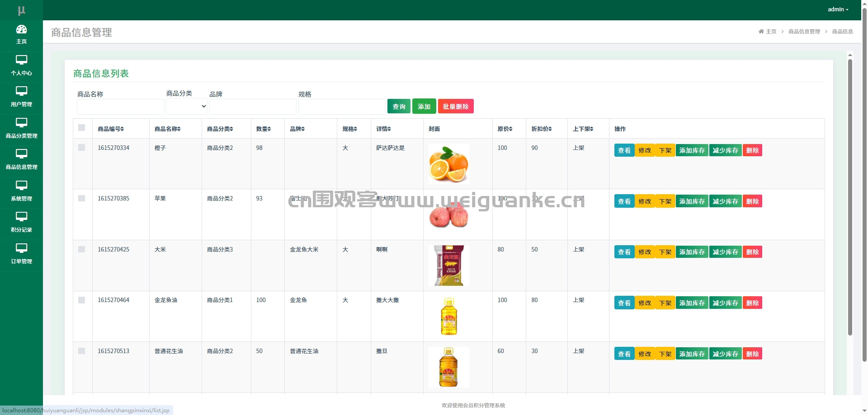Open 商品信息管理 monitor icon in sidebar
Screen dimensions: 868x415
point(21,154)
